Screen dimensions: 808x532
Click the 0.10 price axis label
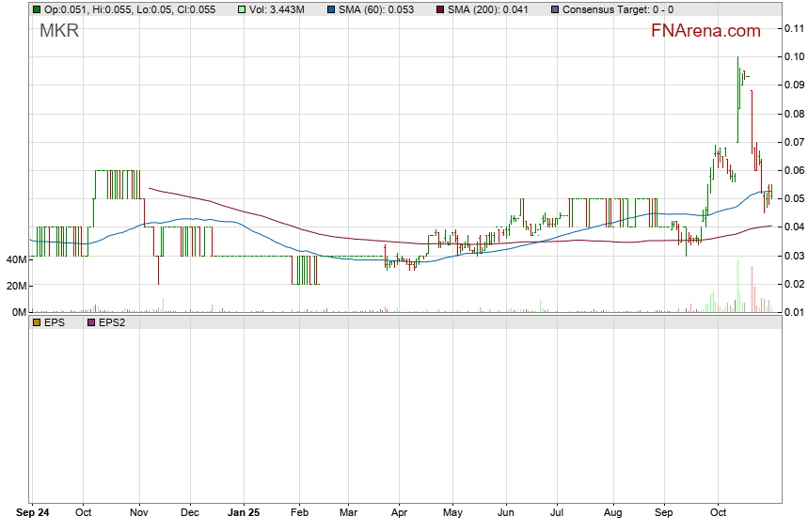(x=793, y=56)
